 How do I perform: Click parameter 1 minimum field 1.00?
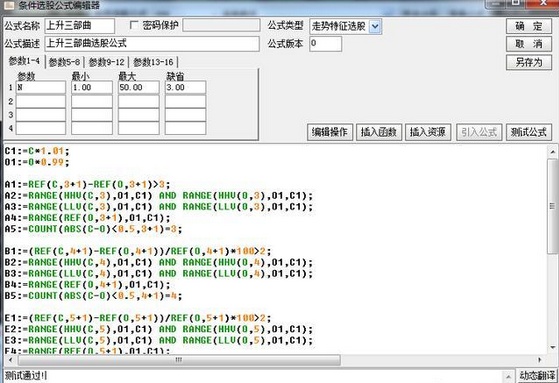pyautogui.click(x=92, y=87)
